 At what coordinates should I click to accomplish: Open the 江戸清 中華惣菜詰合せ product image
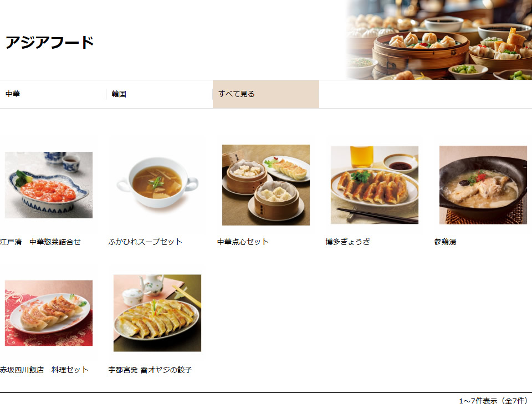pyautogui.click(x=49, y=185)
